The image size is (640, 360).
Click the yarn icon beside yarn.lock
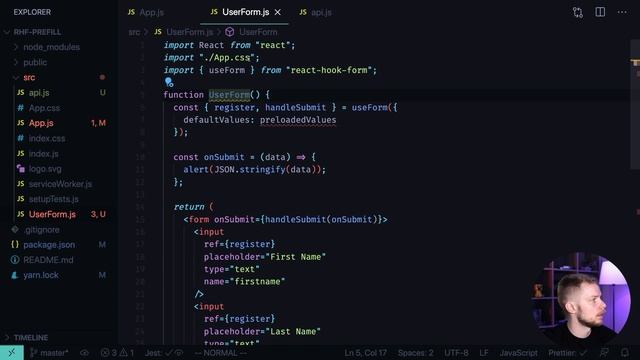click(15, 275)
